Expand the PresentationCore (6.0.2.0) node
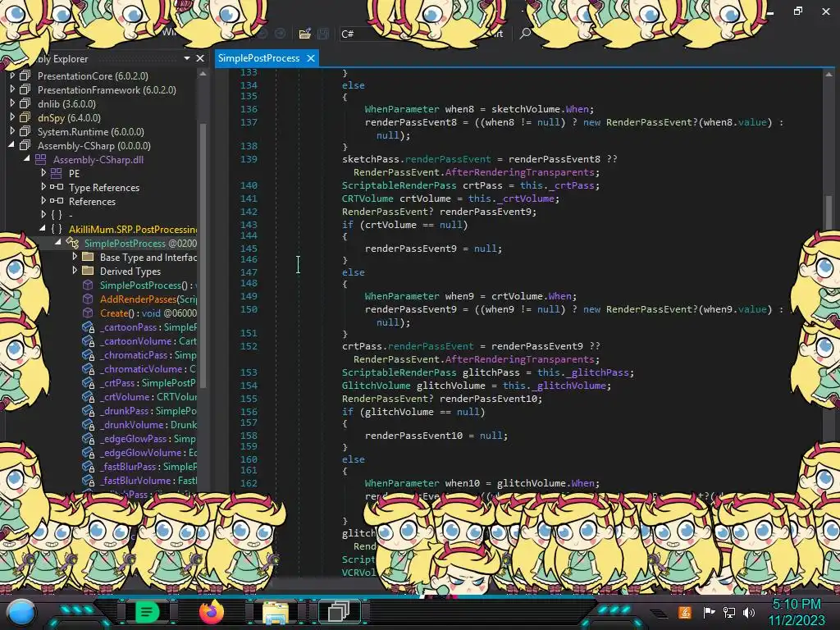Viewport: 840px width, 630px height. (x=12, y=75)
